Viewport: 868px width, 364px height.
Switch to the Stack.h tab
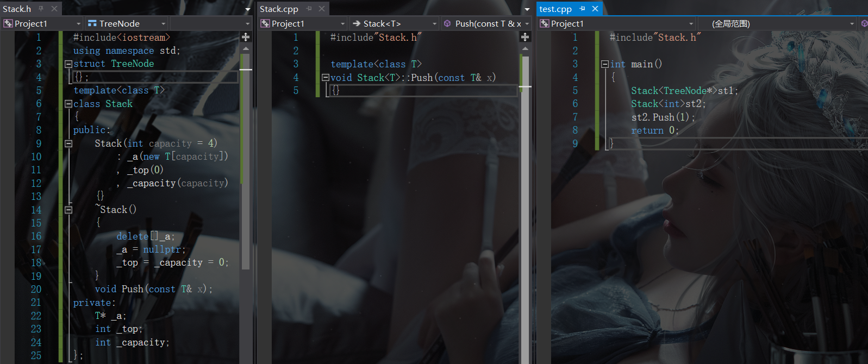coord(17,9)
